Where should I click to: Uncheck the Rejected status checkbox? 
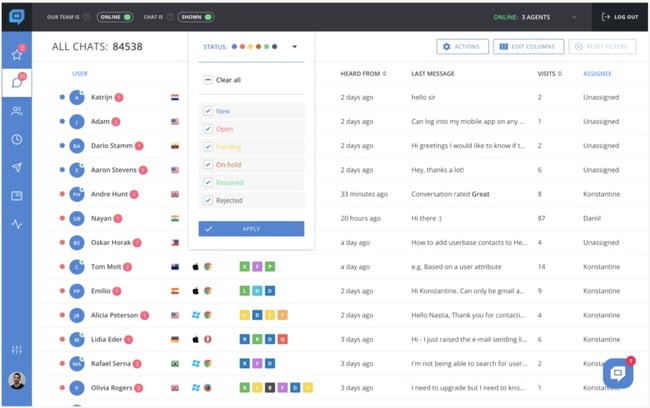coord(208,200)
